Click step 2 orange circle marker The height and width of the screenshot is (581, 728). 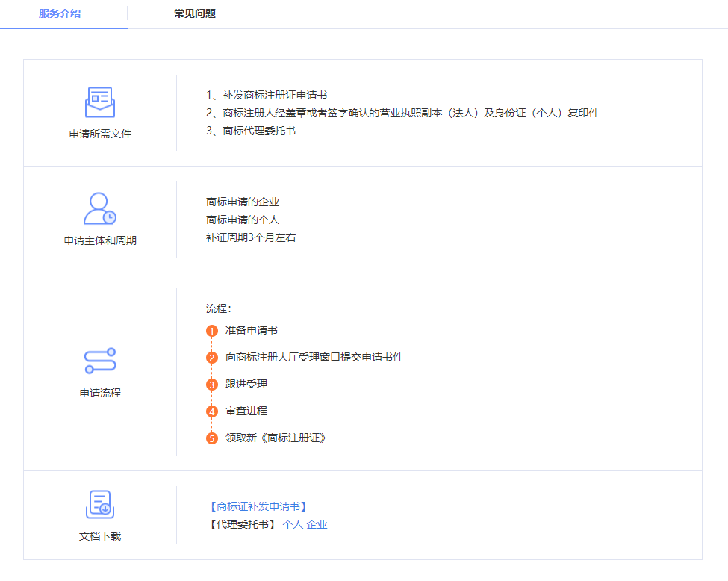[212, 358]
